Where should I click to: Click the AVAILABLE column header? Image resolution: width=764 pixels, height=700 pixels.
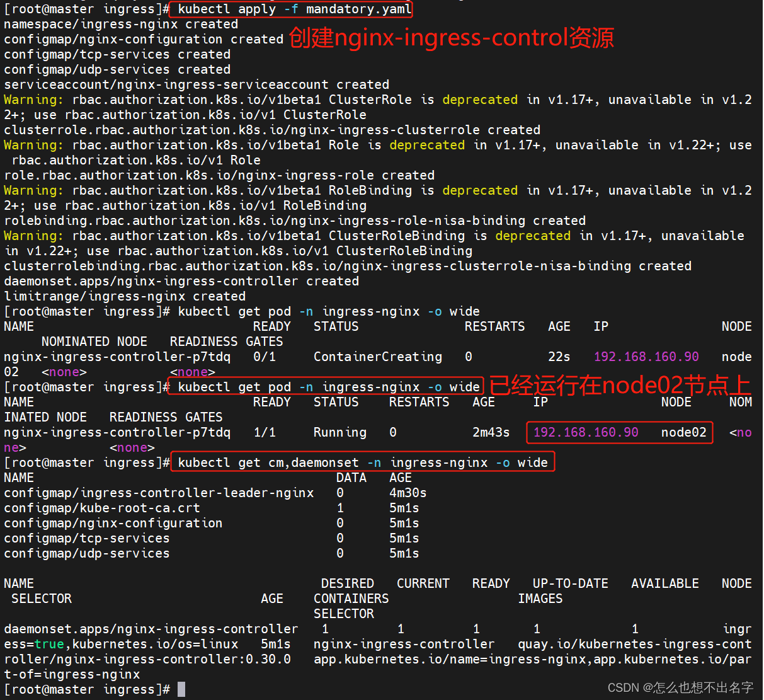pyautogui.click(x=665, y=583)
